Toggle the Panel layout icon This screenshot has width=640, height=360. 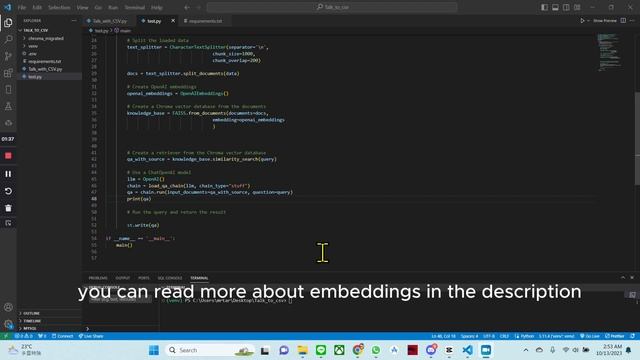[x=555, y=7]
